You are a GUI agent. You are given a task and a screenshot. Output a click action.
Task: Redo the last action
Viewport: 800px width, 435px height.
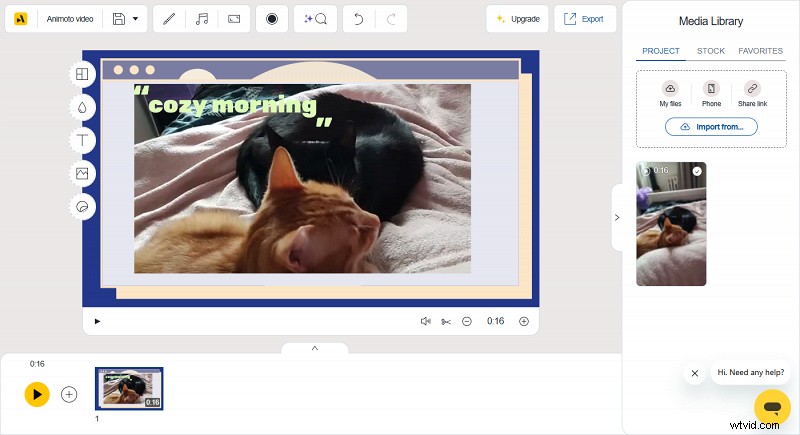pyautogui.click(x=391, y=19)
